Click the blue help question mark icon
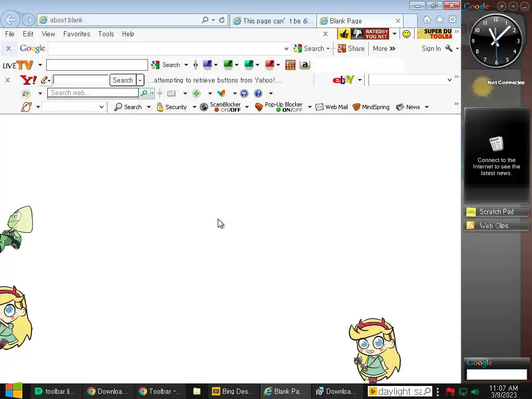The height and width of the screenshot is (399, 532). click(x=258, y=94)
